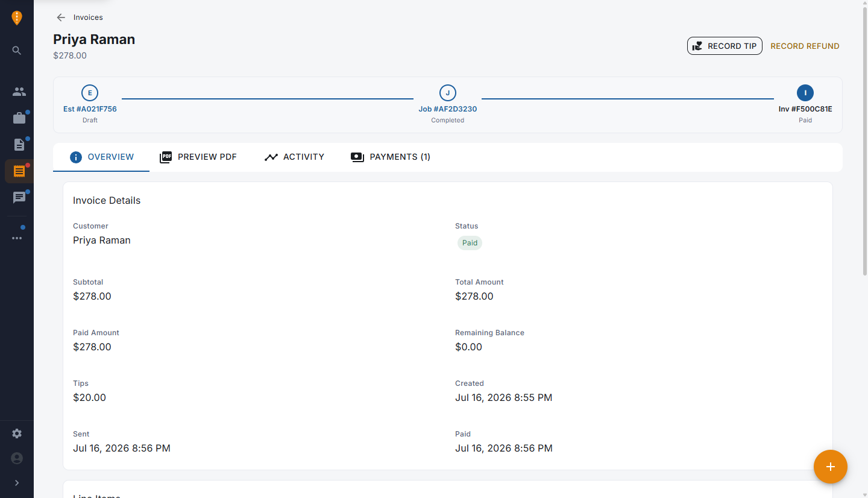Expand the sidebar with the chevron arrow
The image size is (868, 498).
17,483
